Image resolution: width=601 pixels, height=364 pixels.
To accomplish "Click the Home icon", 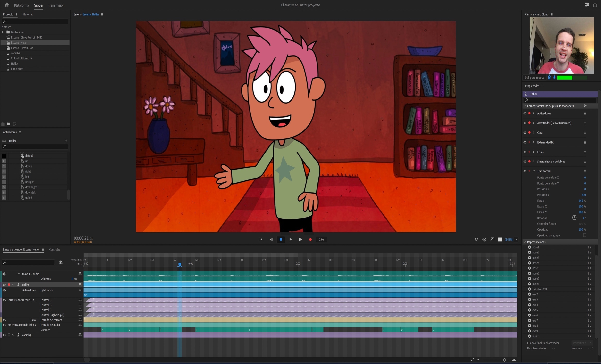I will pos(7,5).
